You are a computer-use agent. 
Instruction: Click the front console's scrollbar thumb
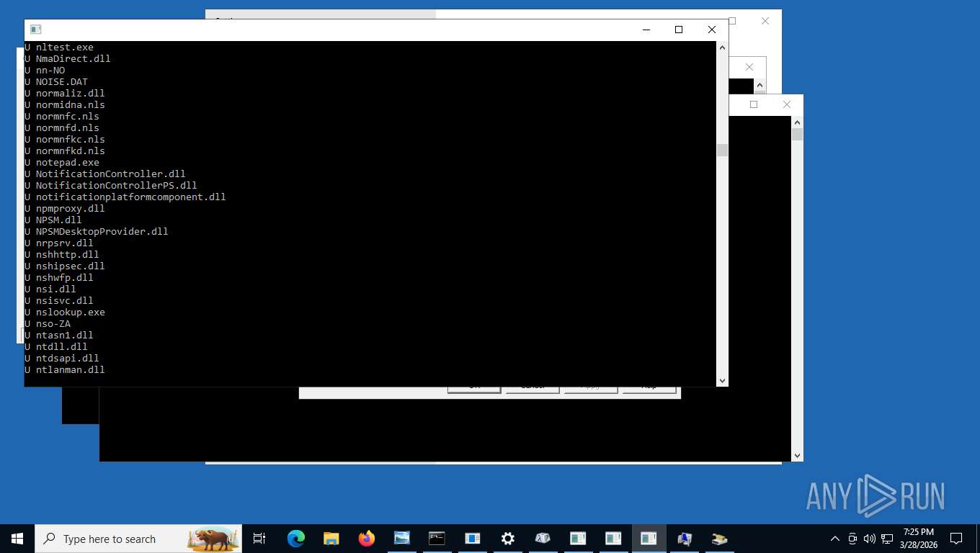pos(722,150)
